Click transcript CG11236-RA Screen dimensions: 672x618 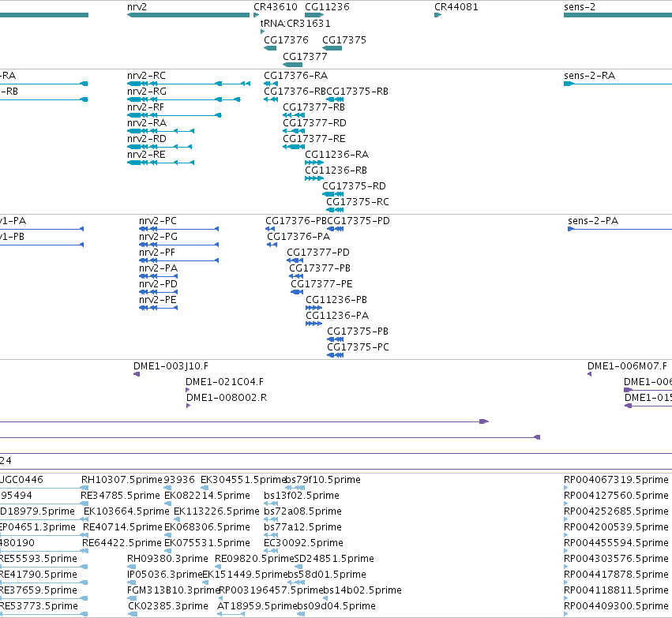click(x=337, y=155)
